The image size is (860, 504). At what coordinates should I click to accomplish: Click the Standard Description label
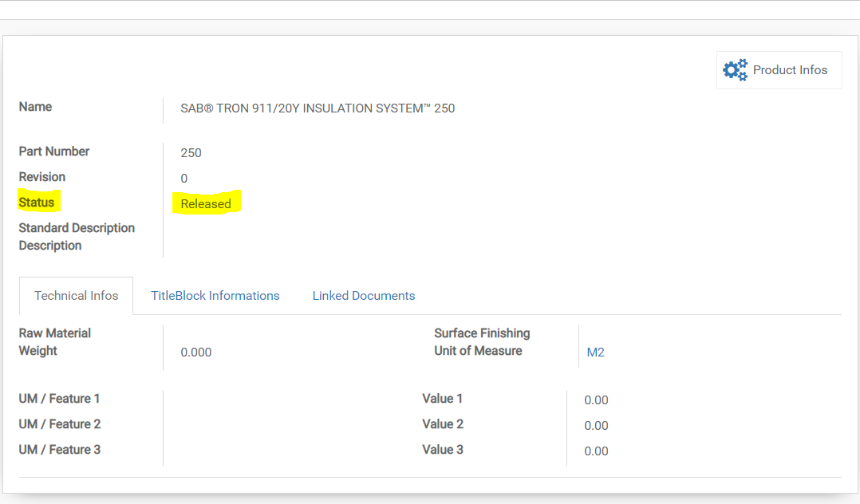[77, 228]
